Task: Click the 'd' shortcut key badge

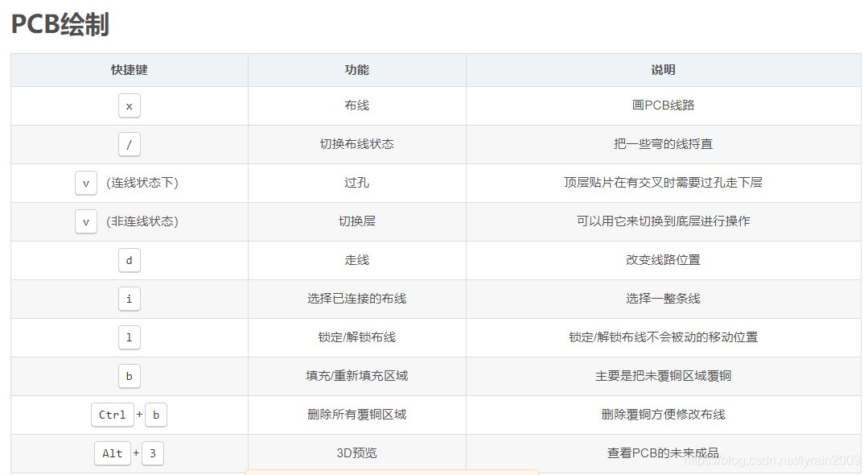Action: (x=129, y=261)
